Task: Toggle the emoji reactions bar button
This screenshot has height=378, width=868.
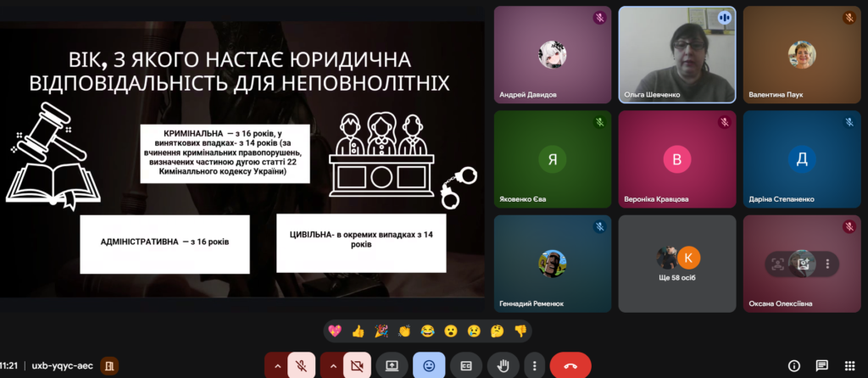Action: point(429,365)
